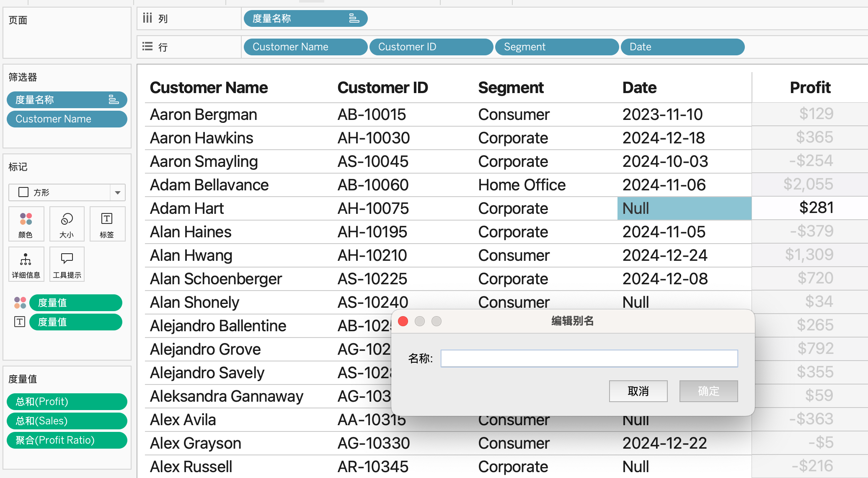Image resolution: width=868 pixels, height=478 pixels.
Task: Click the rows shelf icon
Action: point(147,47)
